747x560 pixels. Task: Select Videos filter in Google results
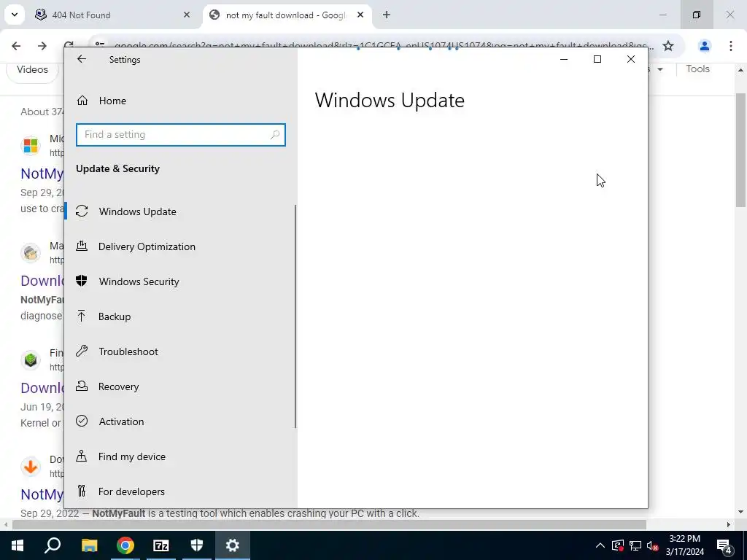tap(32, 69)
